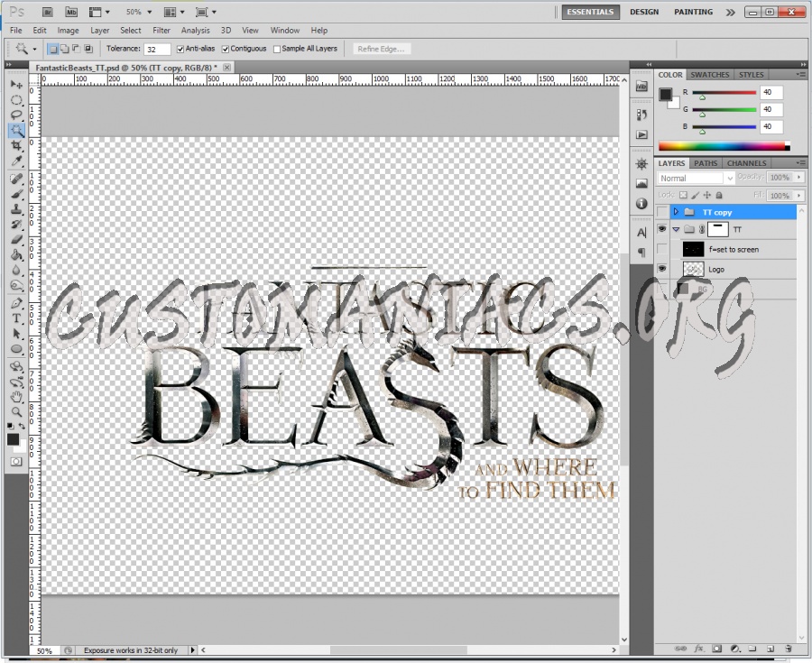Select the Move tool
Image resolution: width=812 pixels, height=663 pixels.
click(16, 85)
